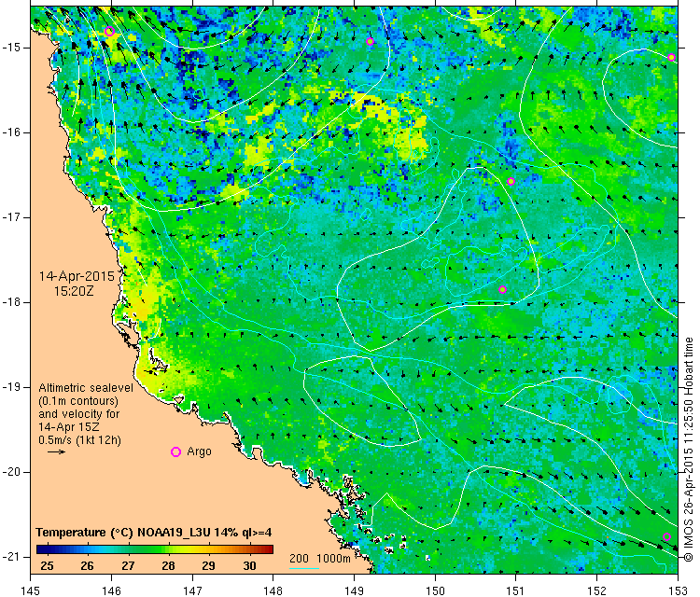
Task: Click the latitude axis label '-15'
Action: (10, 48)
